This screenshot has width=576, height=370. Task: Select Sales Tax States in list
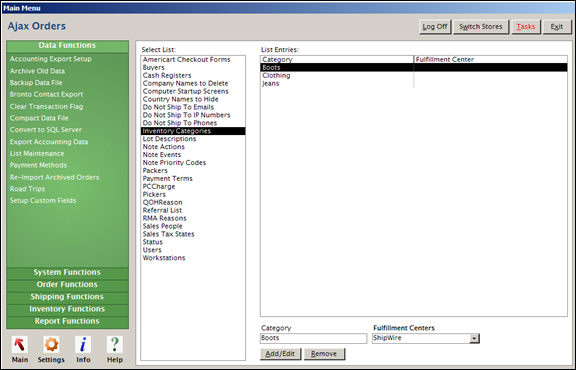(x=169, y=234)
